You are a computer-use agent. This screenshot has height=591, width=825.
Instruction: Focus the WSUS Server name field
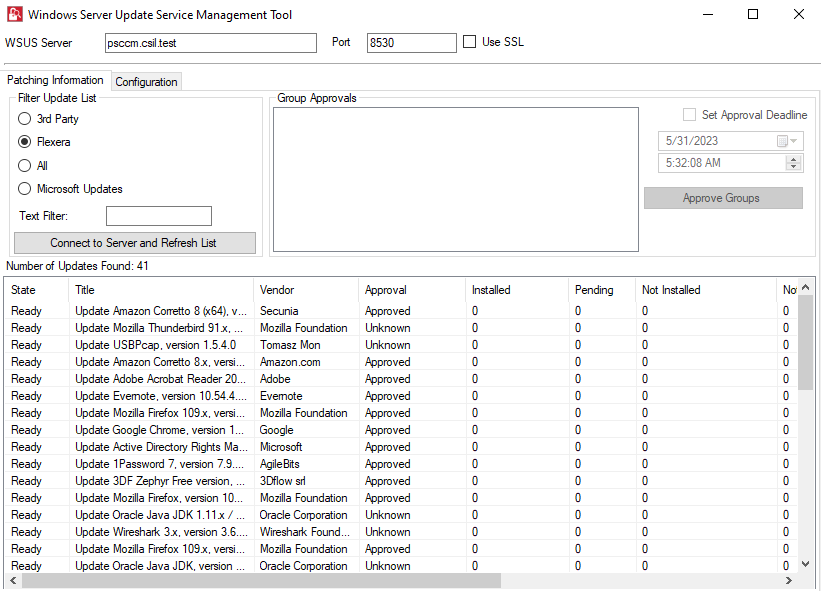click(211, 43)
